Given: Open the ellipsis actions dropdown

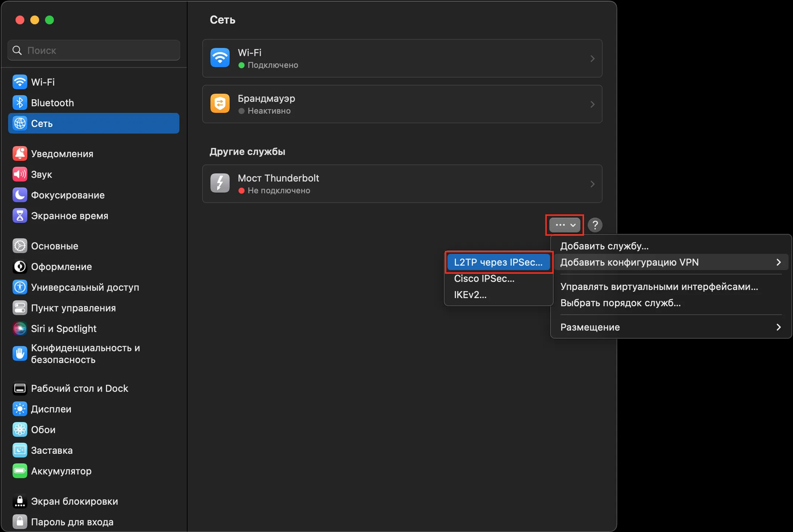Looking at the screenshot, I should coord(564,225).
